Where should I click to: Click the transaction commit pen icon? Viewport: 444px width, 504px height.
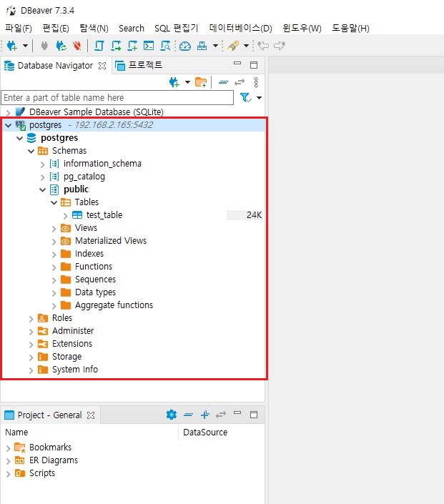233,46
